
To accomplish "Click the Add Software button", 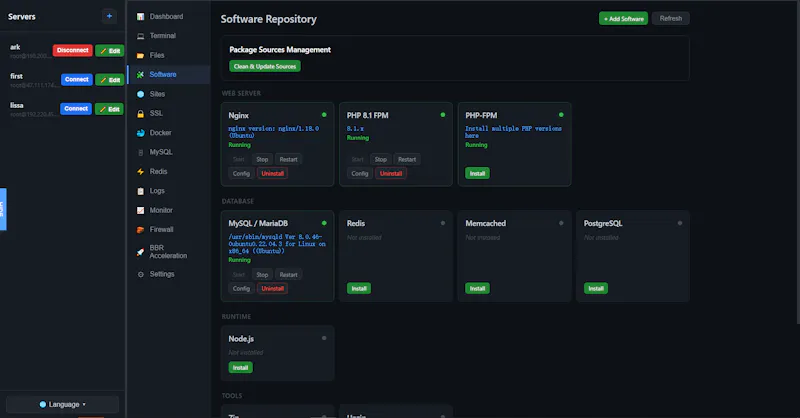I will [623, 18].
